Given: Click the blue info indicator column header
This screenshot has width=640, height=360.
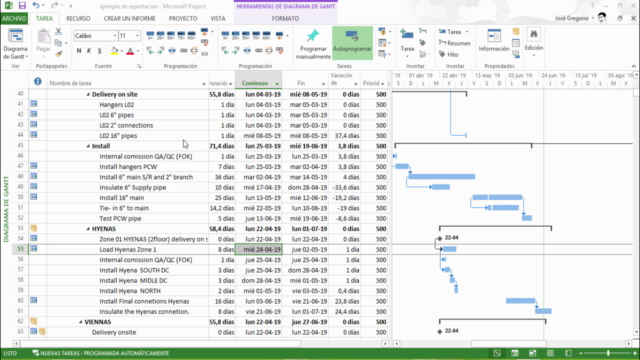Looking at the screenshot, I should click(x=38, y=81).
